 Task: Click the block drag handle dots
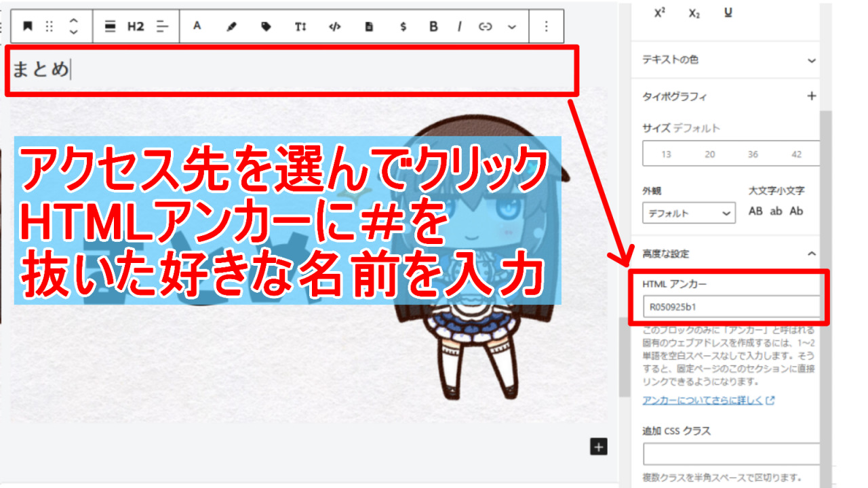pyautogui.click(x=49, y=26)
